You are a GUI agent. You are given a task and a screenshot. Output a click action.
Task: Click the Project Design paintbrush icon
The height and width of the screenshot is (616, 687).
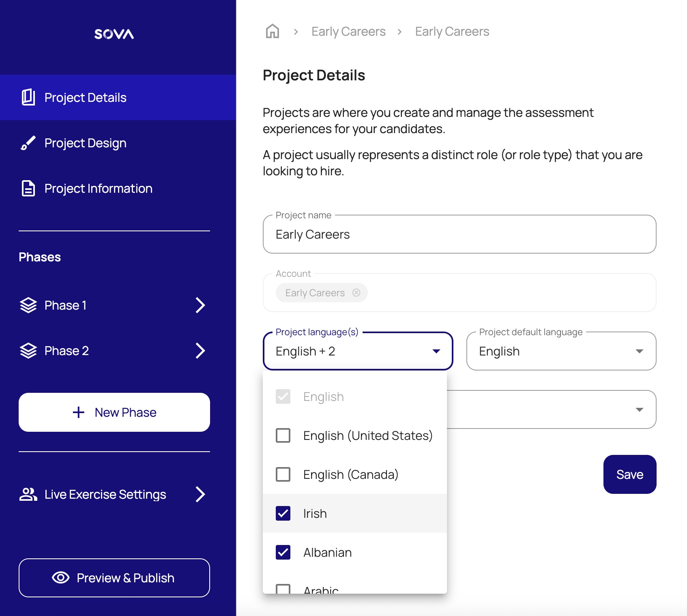(x=28, y=143)
